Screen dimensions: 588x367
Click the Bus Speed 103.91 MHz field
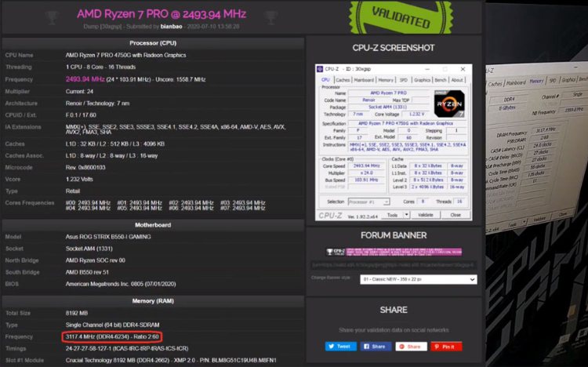tap(367, 180)
